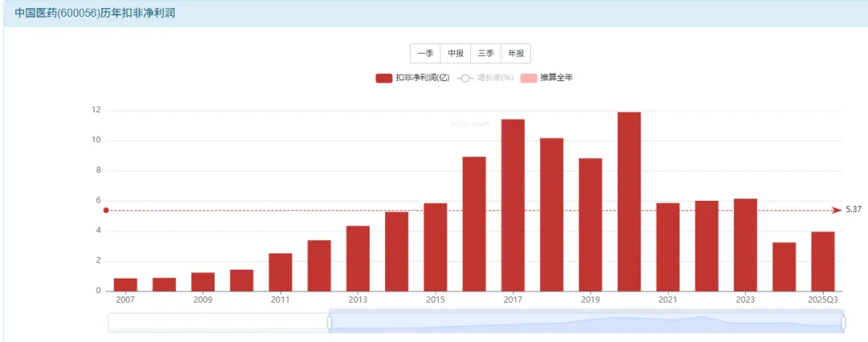
Task: Select the 一季 quarter tab
Action: tap(425, 54)
